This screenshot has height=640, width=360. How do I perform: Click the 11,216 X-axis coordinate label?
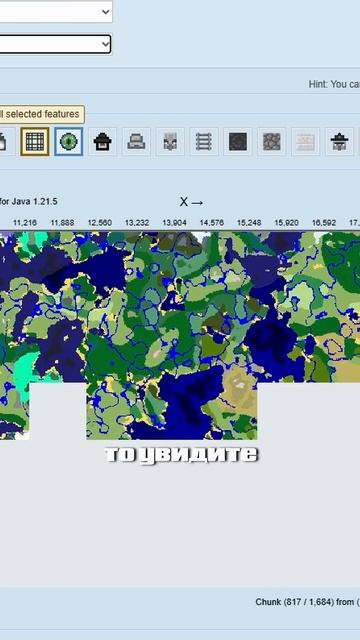click(x=25, y=223)
